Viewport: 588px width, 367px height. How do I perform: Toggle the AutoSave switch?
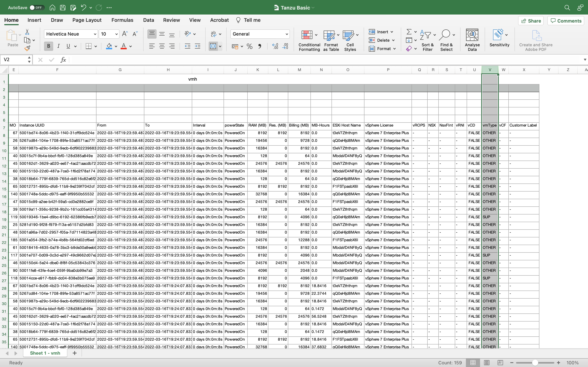pos(37,7)
